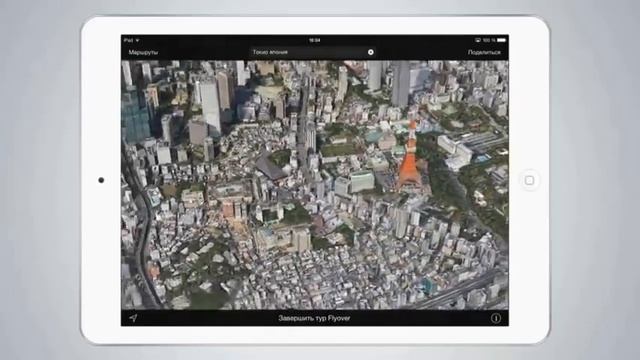End the tour via Завершить тур Flyover
Screen dimensions: 640x360
(314, 318)
